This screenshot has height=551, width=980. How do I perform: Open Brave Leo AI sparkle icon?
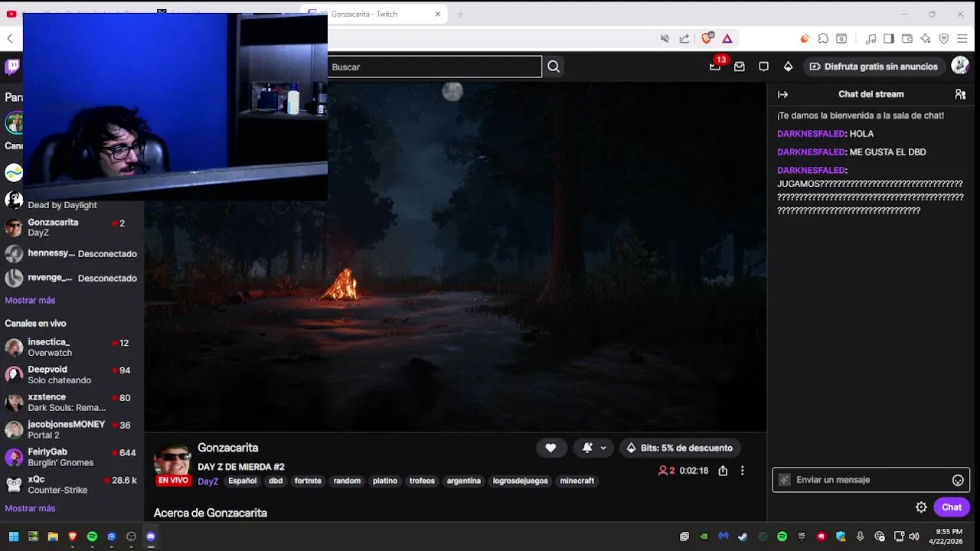(926, 38)
